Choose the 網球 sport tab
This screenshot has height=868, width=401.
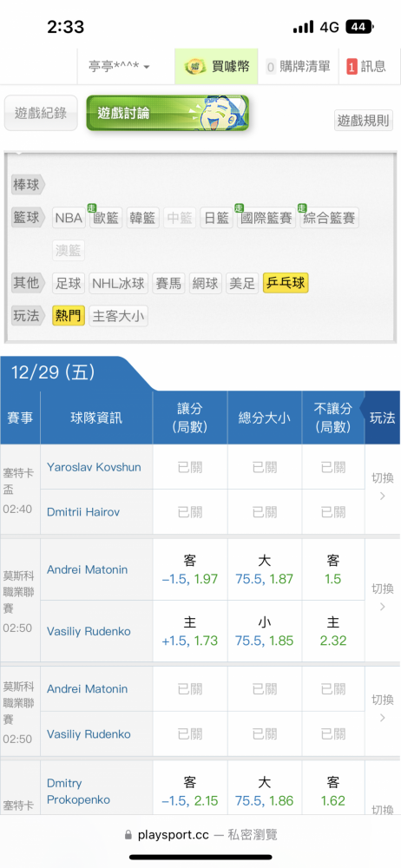coord(206,284)
